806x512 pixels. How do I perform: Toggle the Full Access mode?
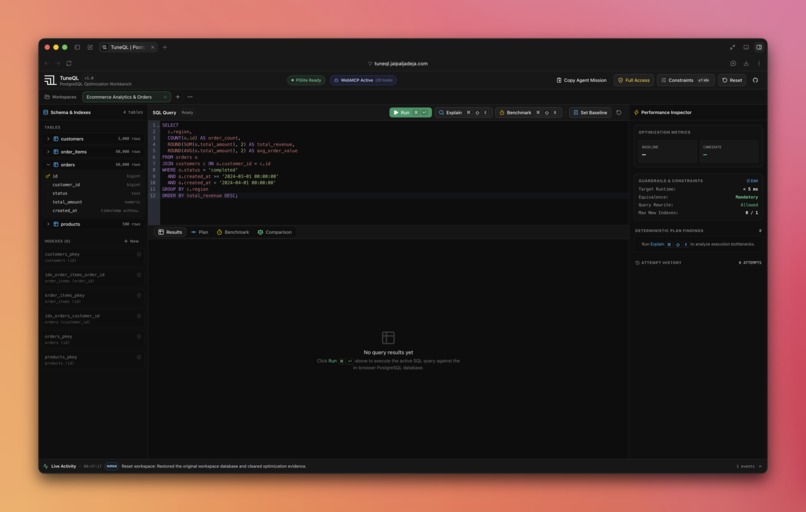pyautogui.click(x=634, y=80)
